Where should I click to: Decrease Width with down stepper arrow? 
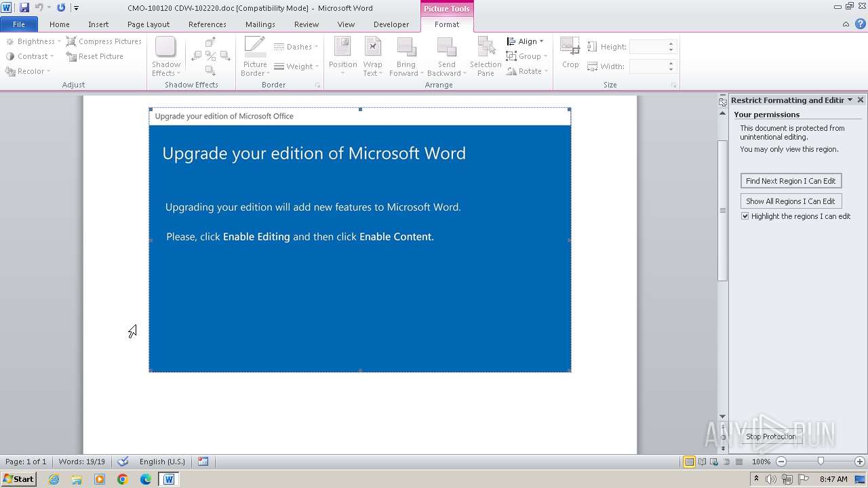(671, 70)
